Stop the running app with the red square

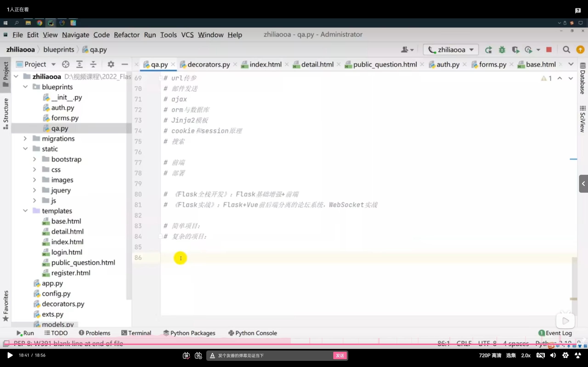point(549,50)
